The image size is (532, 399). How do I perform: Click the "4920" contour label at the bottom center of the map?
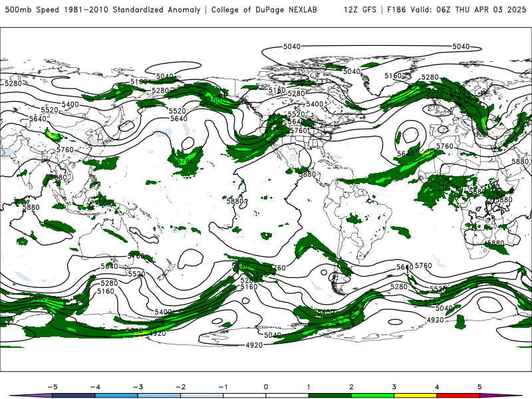click(x=254, y=345)
